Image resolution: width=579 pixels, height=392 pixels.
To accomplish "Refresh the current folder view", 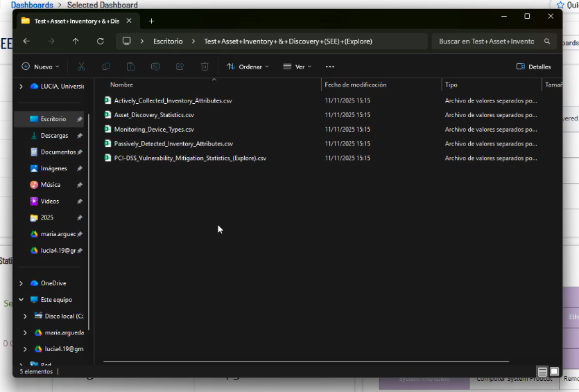I will coord(101,41).
